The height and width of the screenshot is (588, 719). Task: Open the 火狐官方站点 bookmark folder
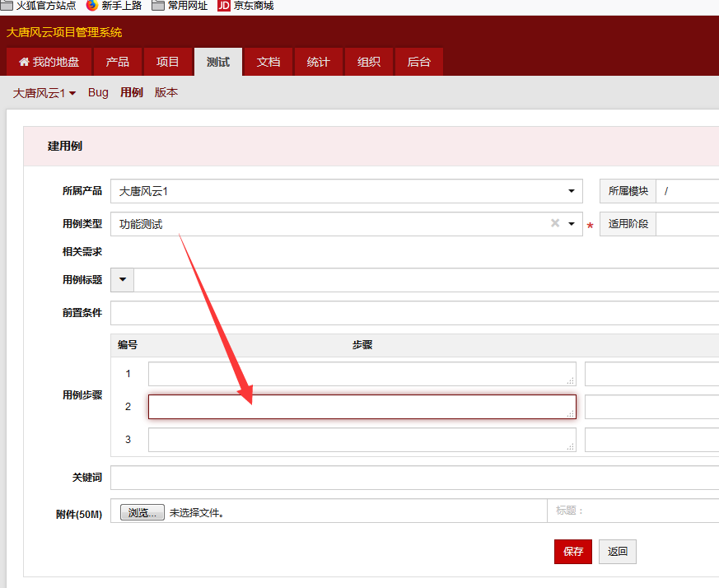[39, 6]
